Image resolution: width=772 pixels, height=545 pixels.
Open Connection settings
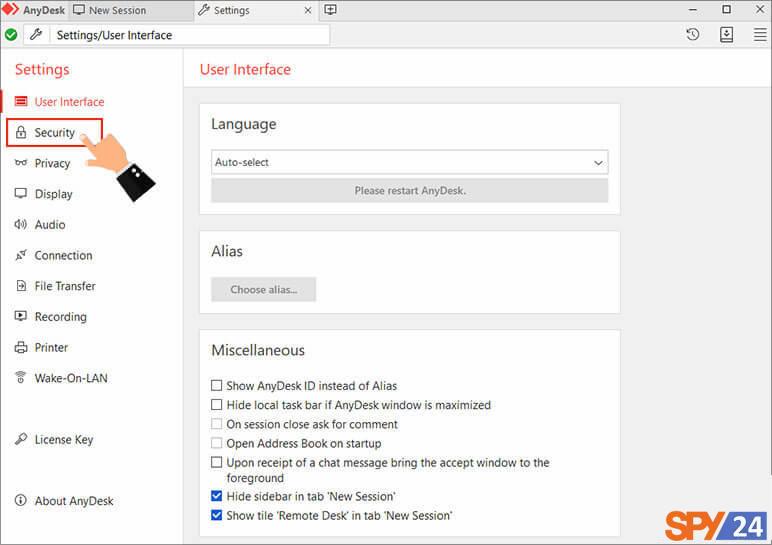click(63, 255)
